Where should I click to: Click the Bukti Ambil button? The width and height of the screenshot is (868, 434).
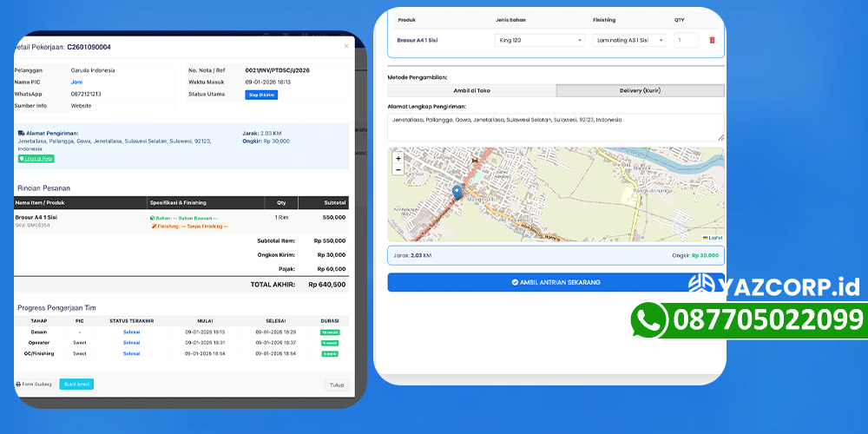(x=76, y=384)
